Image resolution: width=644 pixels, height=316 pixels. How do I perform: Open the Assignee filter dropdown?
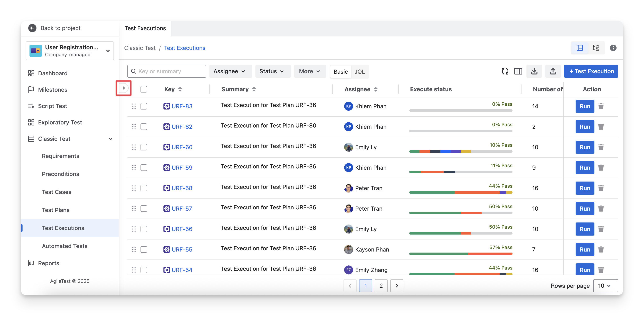pyautogui.click(x=230, y=71)
